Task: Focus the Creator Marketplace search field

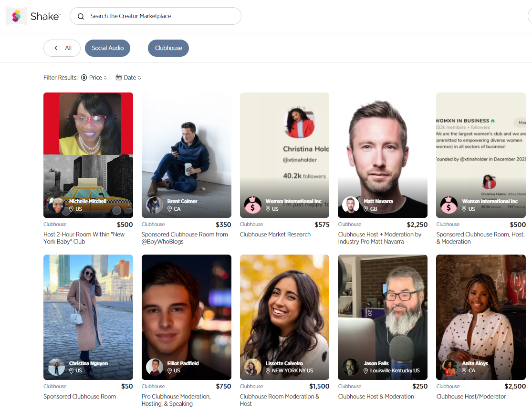Action: tap(156, 16)
